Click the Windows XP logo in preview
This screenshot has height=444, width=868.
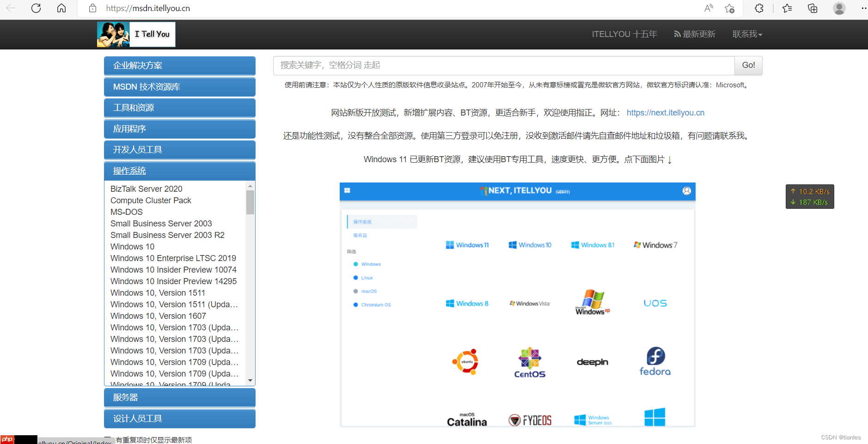pyautogui.click(x=593, y=302)
